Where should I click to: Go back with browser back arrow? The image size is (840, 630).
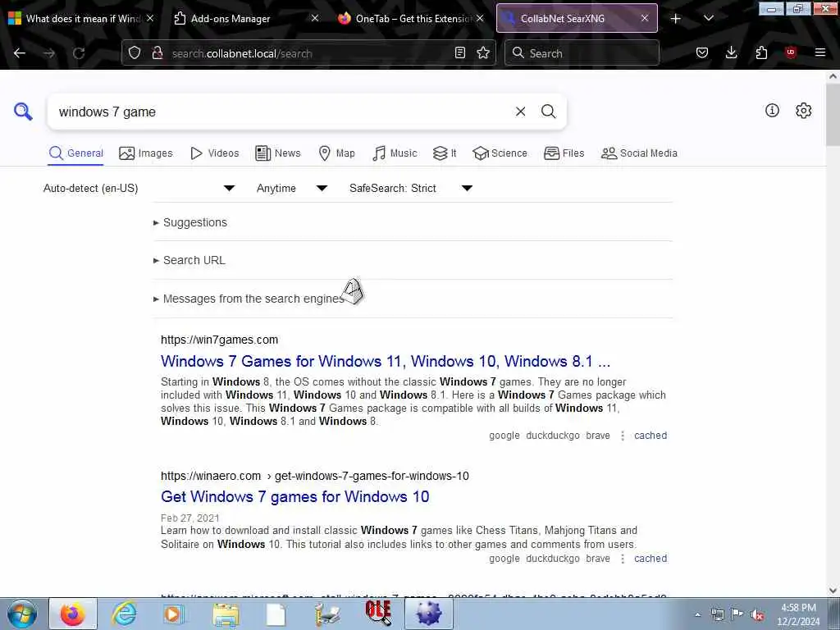point(20,53)
